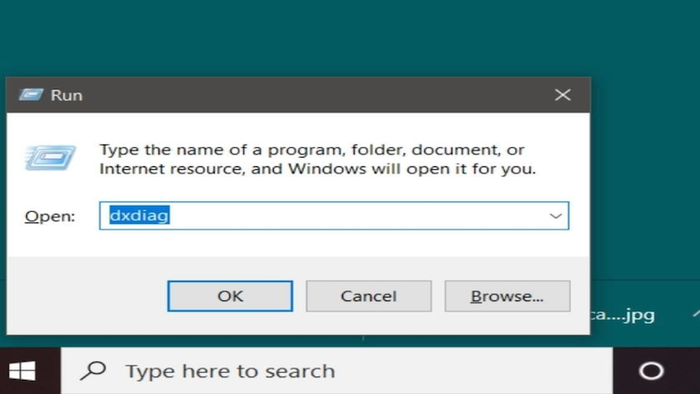This screenshot has height=394, width=700.
Task: Click the caret arrow beside ca...jpg
Action: coord(696,314)
